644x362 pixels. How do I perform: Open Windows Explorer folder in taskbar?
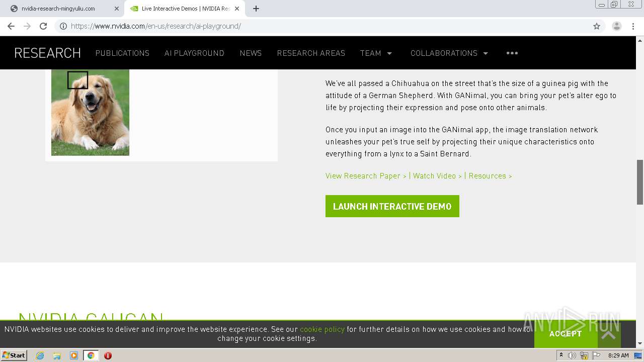57,355
